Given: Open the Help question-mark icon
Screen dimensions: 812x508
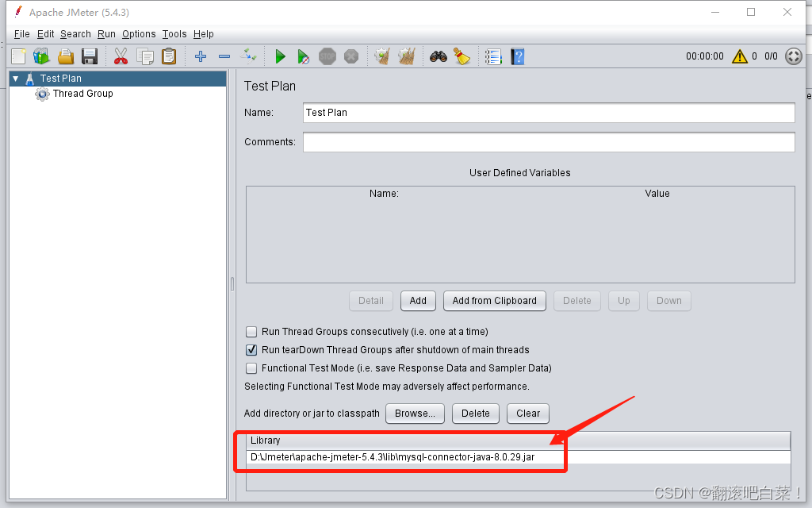Looking at the screenshot, I should [517, 56].
